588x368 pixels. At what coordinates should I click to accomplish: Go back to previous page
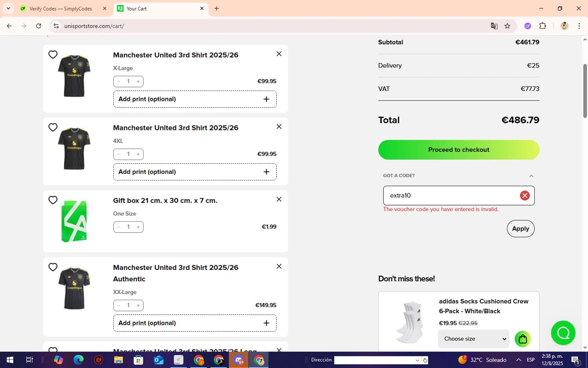[x=9, y=26]
